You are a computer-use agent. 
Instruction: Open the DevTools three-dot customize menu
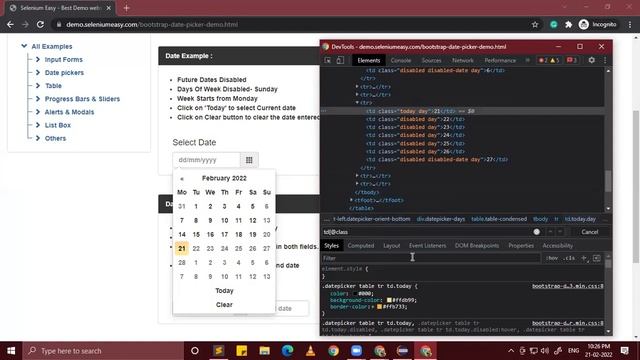(x=605, y=60)
